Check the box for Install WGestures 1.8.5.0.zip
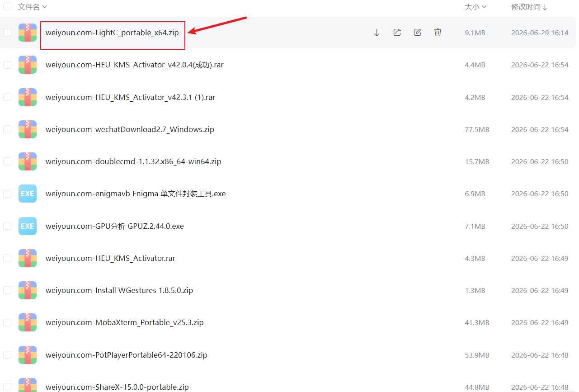The image size is (579, 392). [x=7, y=290]
